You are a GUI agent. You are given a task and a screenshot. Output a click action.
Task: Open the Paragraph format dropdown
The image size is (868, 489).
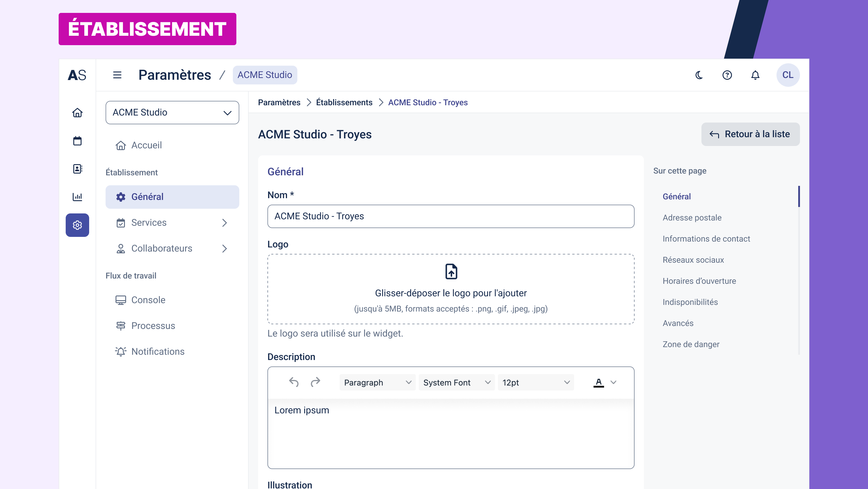(x=377, y=382)
